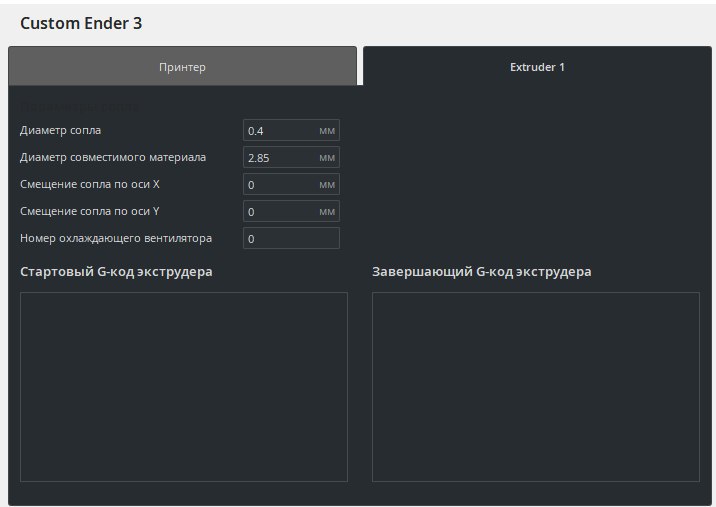Click the Номер охлаждающего вентилятора field
The image size is (716, 507).
291,238
